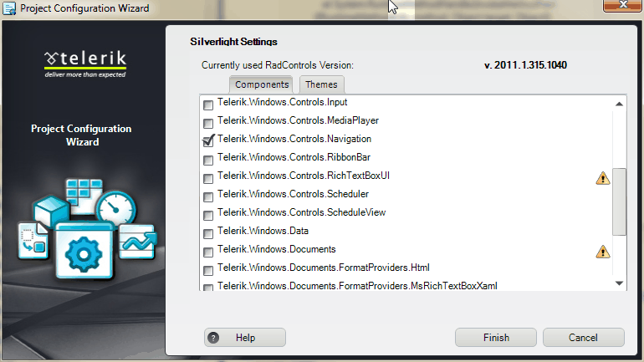
Task: Click Currently used RadControls Version label
Action: click(x=277, y=65)
